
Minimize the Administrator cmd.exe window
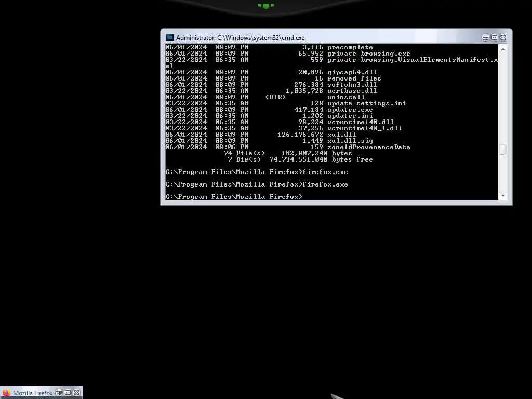pyautogui.click(x=485, y=37)
